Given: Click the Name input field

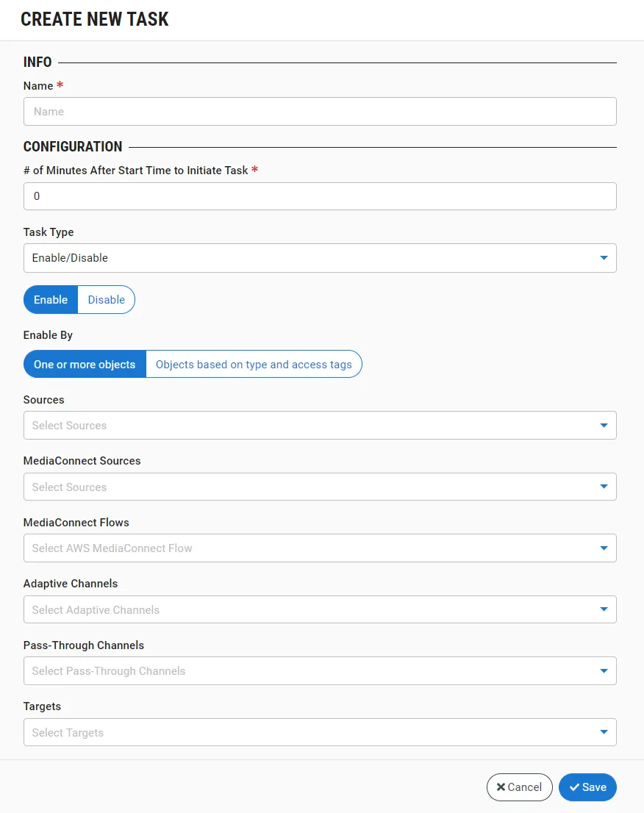Looking at the screenshot, I should pyautogui.click(x=320, y=112).
